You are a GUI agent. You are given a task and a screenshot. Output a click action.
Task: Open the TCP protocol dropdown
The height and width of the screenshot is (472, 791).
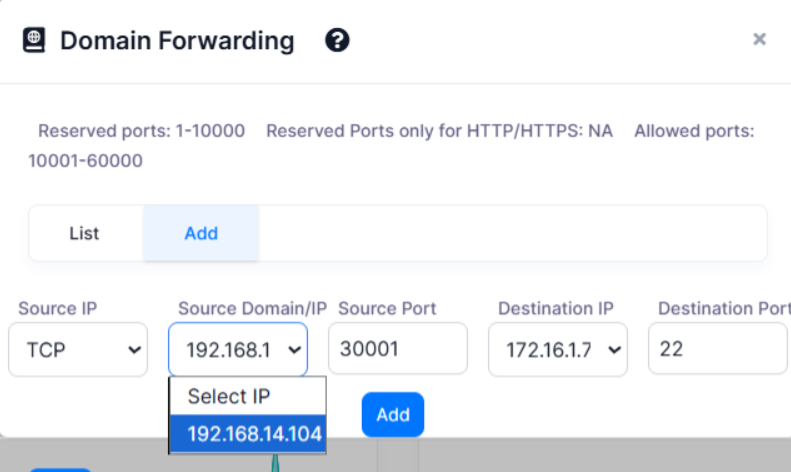pyautogui.click(x=78, y=349)
